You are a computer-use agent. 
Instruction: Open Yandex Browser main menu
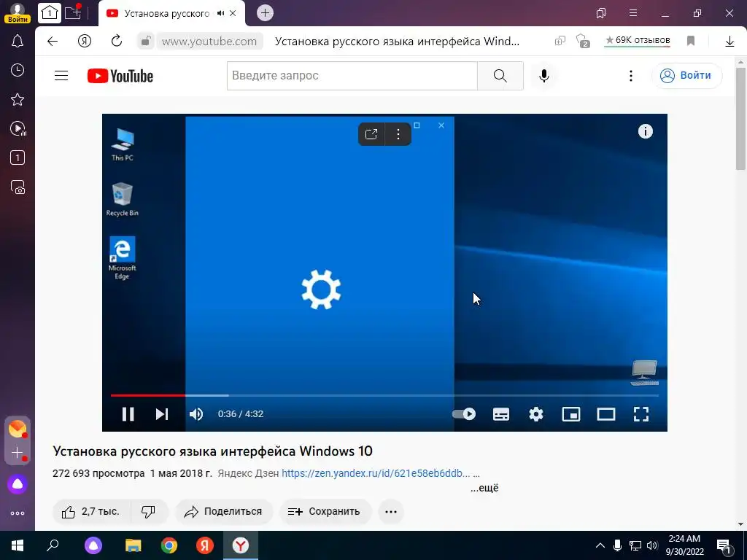click(x=633, y=13)
